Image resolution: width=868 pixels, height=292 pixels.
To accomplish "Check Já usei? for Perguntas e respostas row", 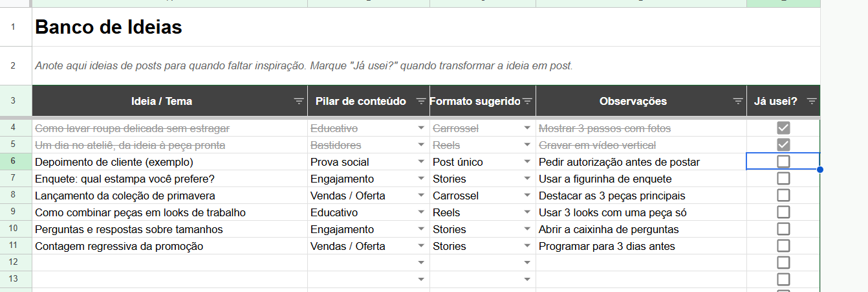I will point(783,229).
